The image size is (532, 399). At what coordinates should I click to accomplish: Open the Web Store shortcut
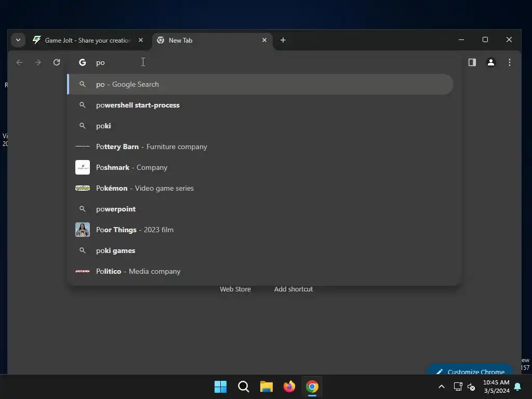[235, 289]
